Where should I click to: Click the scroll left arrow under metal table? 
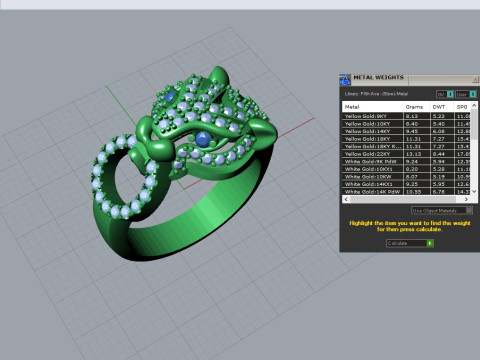(346, 199)
